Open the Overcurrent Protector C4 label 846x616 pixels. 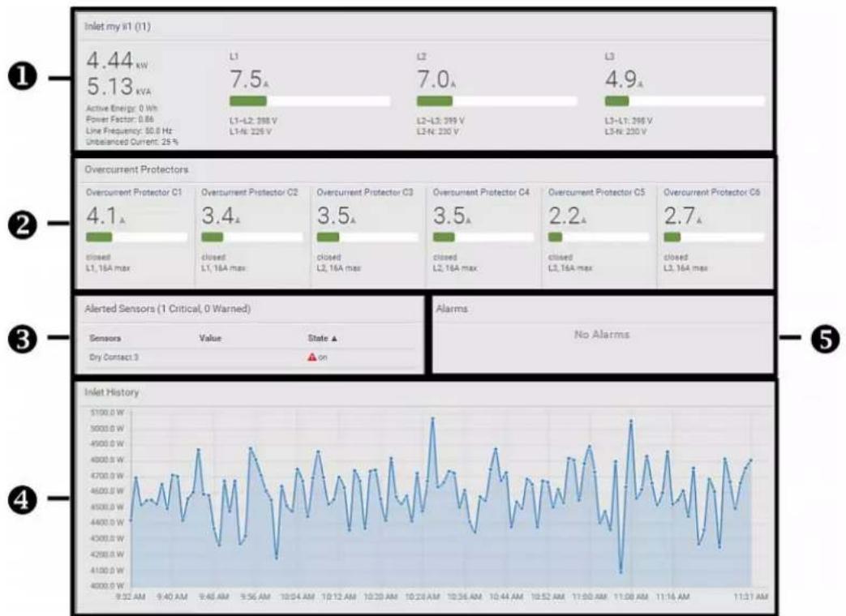481,192
